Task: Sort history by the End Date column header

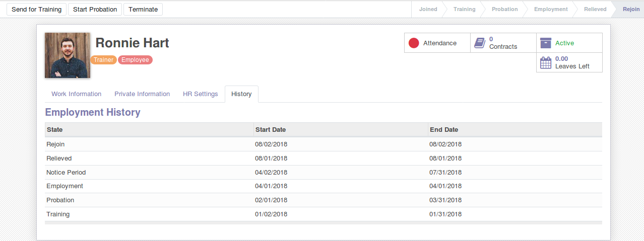Action: [x=515, y=130]
